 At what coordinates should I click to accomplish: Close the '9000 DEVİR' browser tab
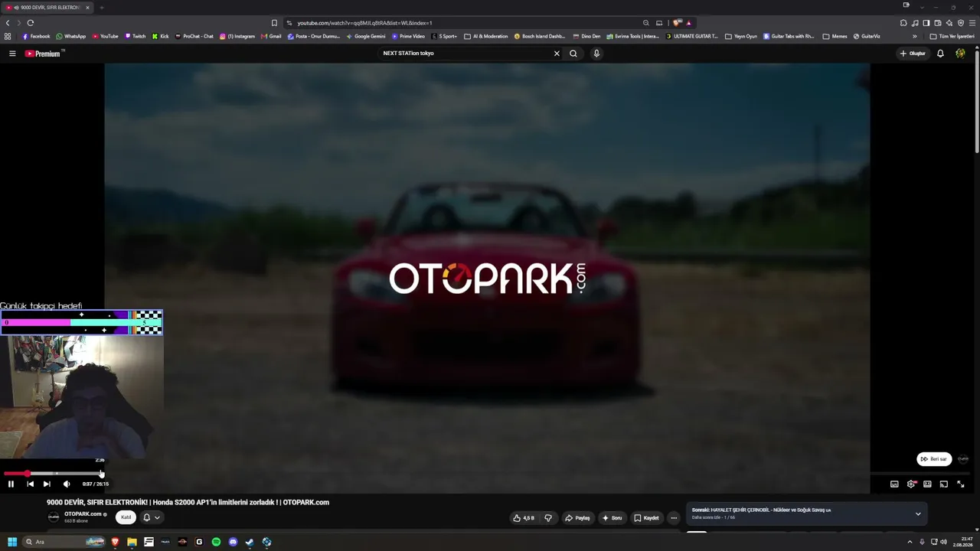click(87, 8)
